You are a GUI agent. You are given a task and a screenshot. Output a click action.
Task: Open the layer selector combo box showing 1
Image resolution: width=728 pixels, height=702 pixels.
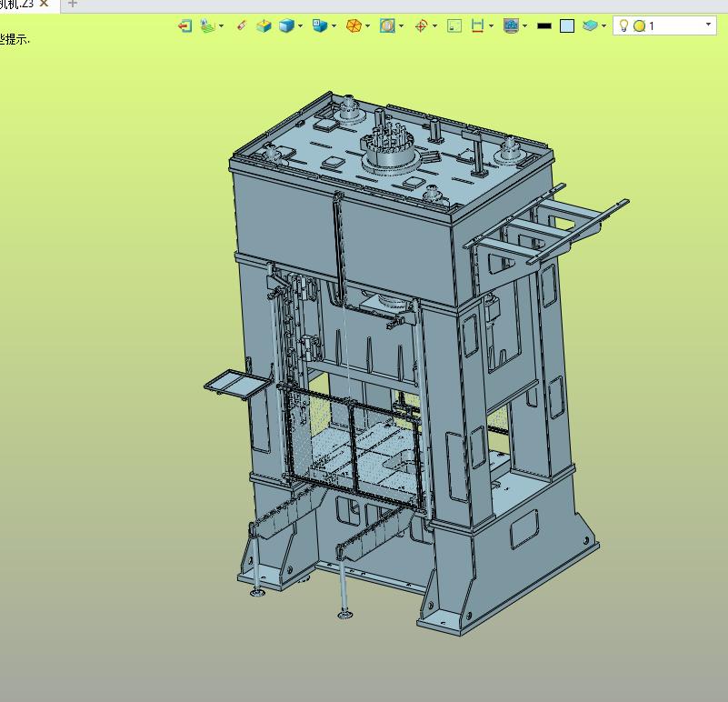coord(664,25)
